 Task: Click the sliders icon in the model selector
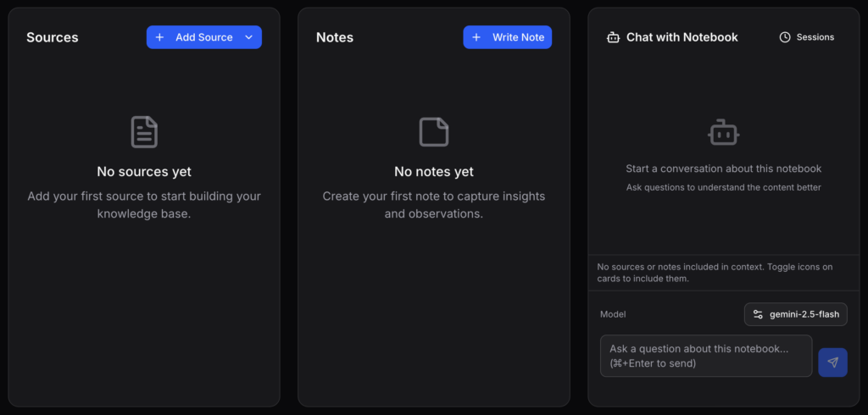click(758, 314)
